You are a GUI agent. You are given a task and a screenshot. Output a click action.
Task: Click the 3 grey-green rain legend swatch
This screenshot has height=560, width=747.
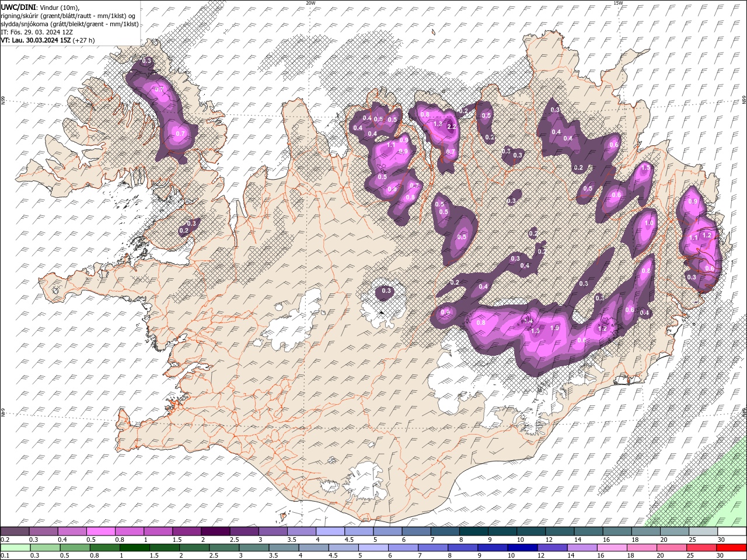point(254,548)
